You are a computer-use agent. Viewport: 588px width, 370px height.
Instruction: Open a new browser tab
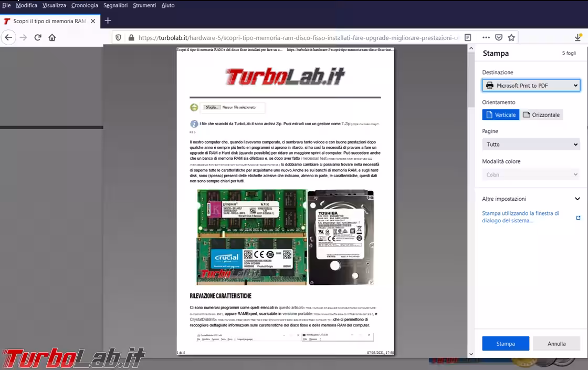[x=108, y=20]
